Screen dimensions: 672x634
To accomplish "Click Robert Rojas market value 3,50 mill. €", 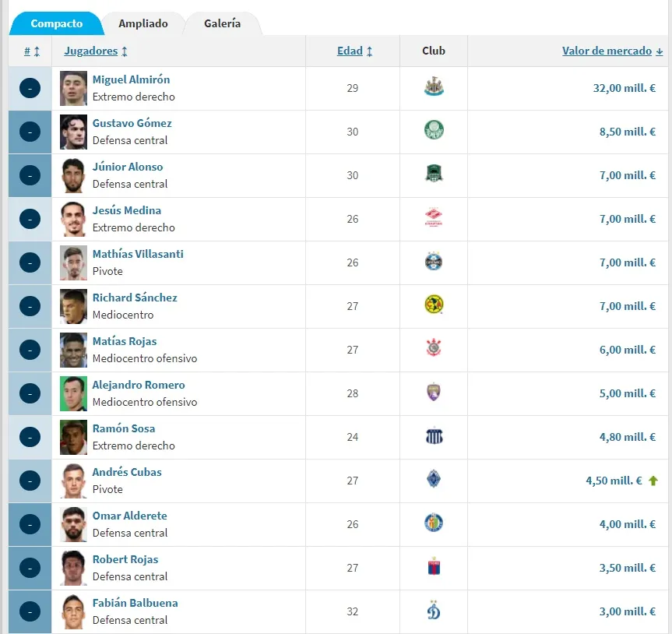I will click(627, 568).
